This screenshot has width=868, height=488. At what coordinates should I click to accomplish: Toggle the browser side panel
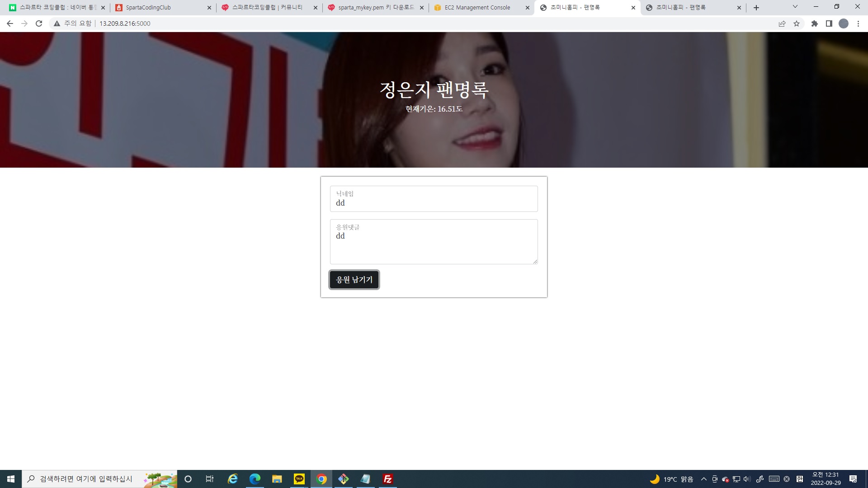pyautogui.click(x=829, y=23)
